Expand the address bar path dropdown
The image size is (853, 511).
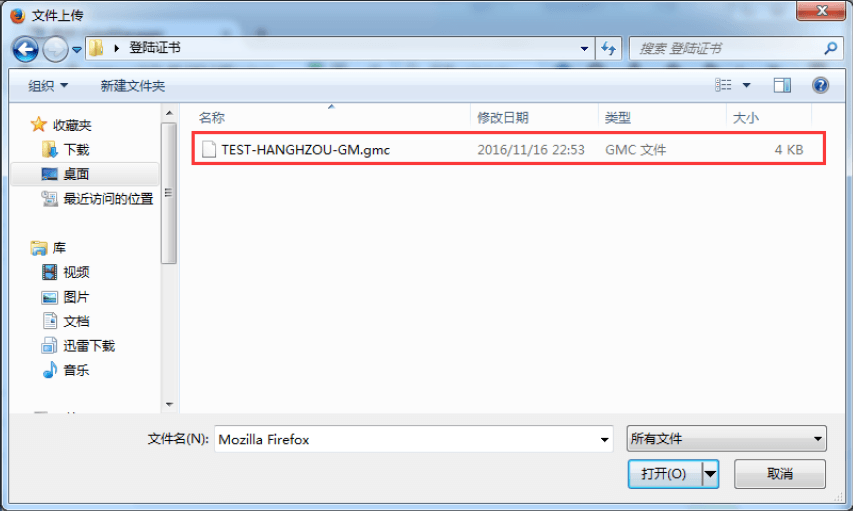pos(584,48)
